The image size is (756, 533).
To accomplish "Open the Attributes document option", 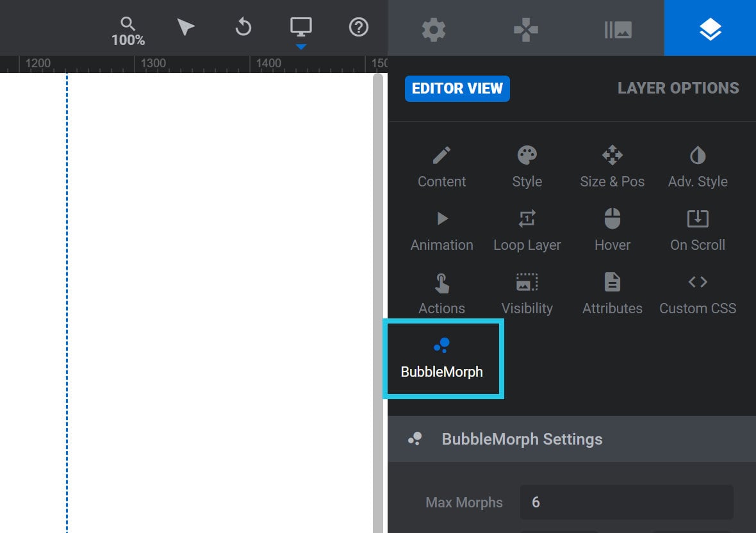I will (x=612, y=294).
